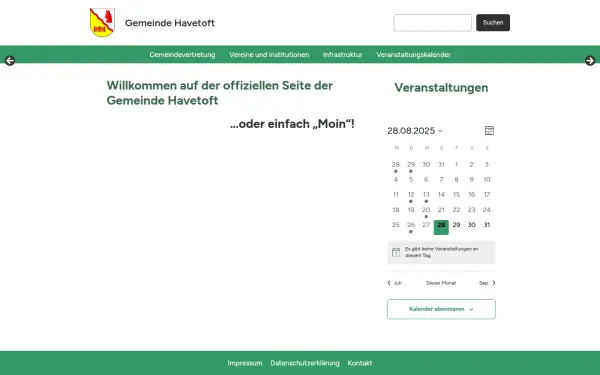Select day 15 in the calendar
600x375 pixels.
[x=456, y=195]
